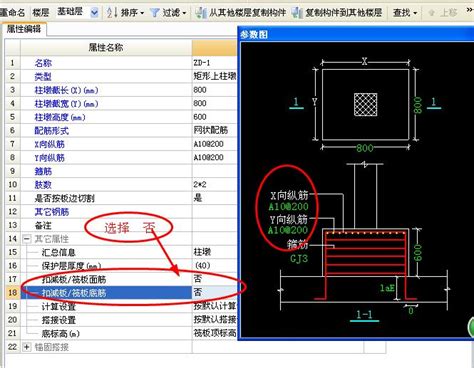The image size is (474, 368).
Task: Select the 名称 property row
Action: (106, 63)
